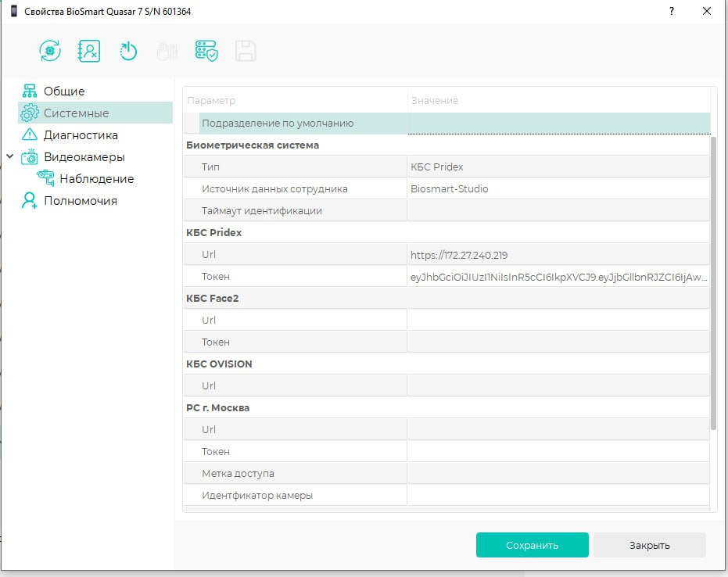Click the token value starting with eyJhbGci
Viewport: 728px width, 577px height.
558,277
